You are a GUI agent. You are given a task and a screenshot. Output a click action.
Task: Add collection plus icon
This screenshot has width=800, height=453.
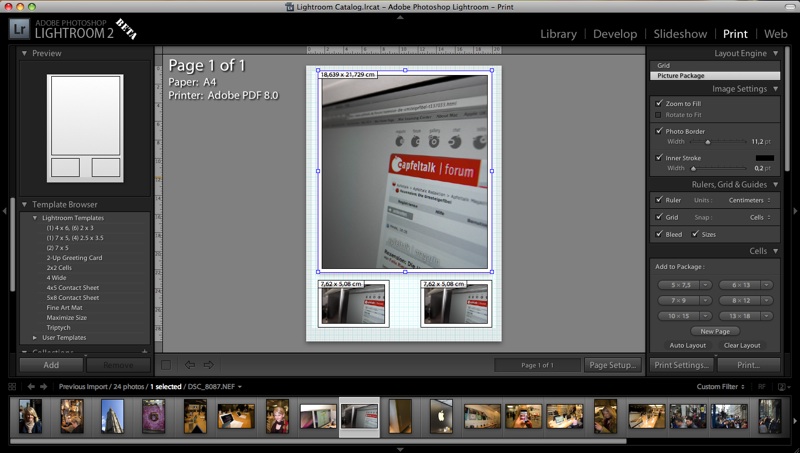pos(145,351)
